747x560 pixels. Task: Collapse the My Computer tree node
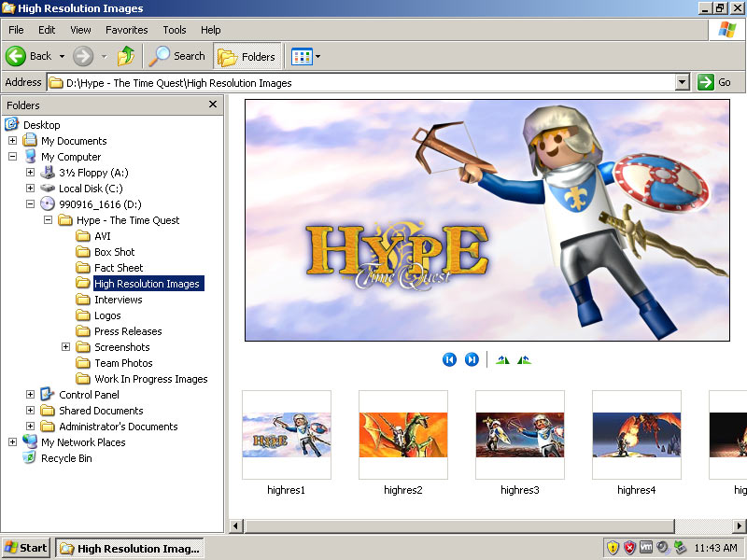pos(12,156)
